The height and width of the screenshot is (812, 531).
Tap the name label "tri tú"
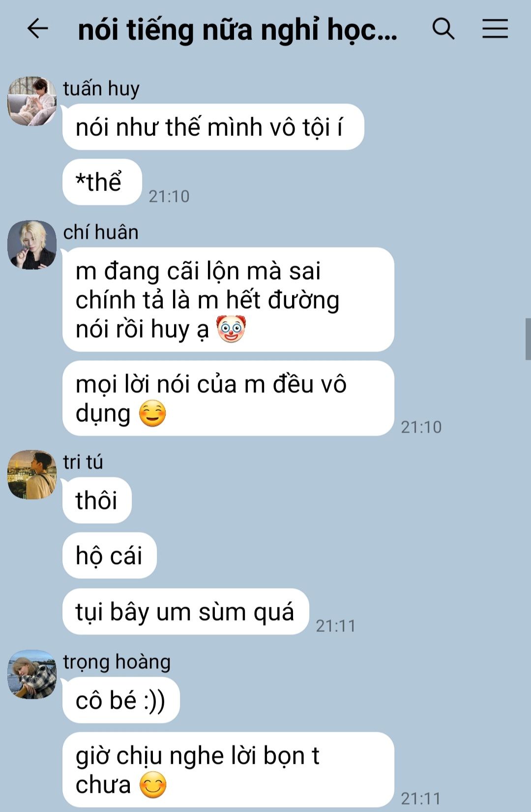(x=83, y=462)
